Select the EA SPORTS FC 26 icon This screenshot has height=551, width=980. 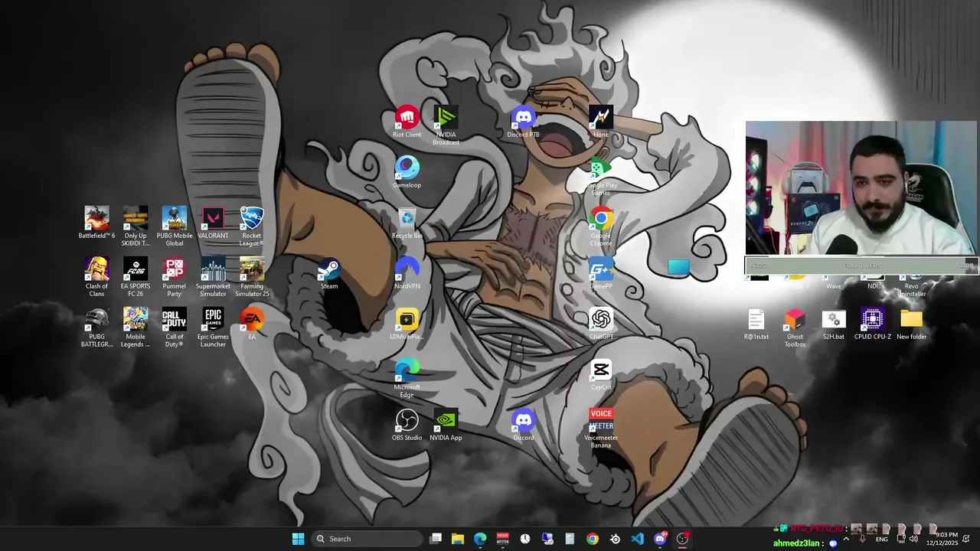(x=136, y=277)
